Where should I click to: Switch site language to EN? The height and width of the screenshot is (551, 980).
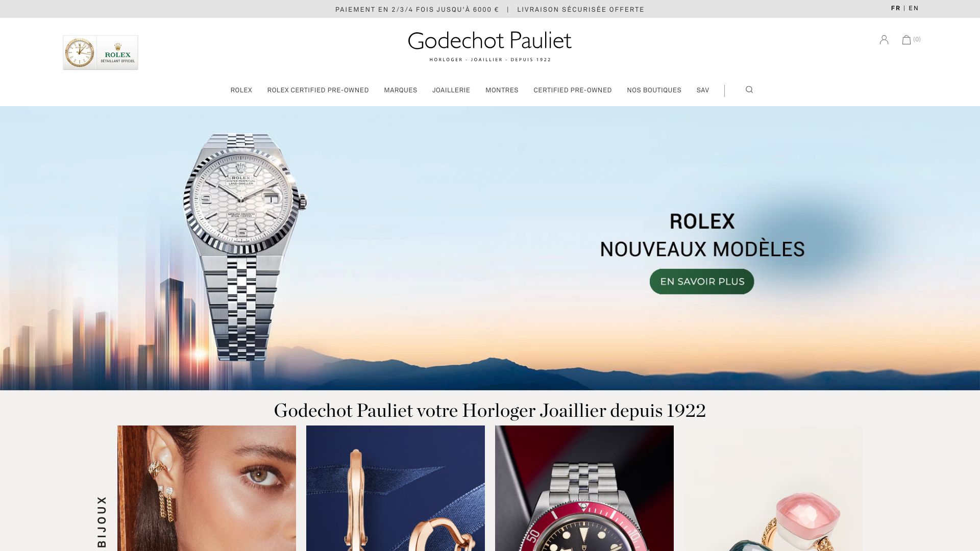coord(914,8)
